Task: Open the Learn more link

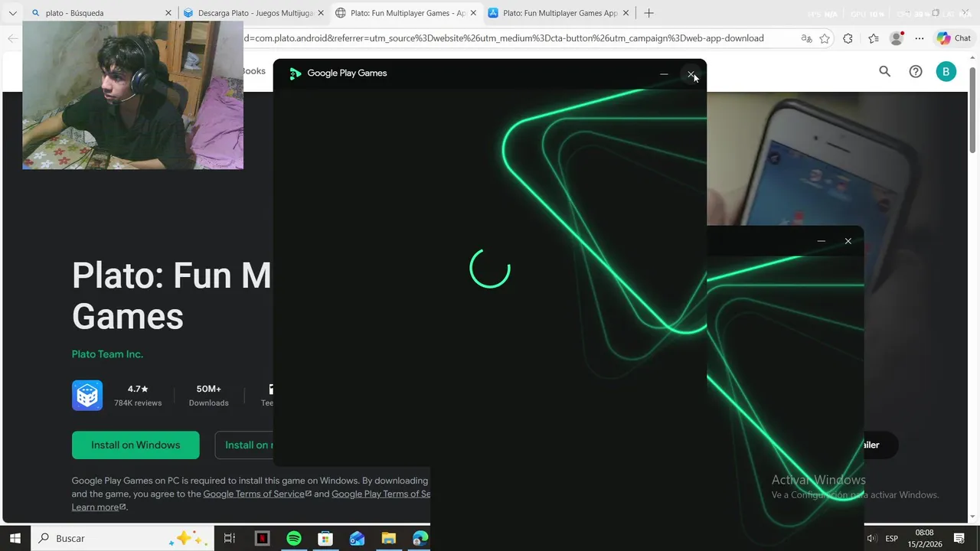Action: tap(99, 507)
